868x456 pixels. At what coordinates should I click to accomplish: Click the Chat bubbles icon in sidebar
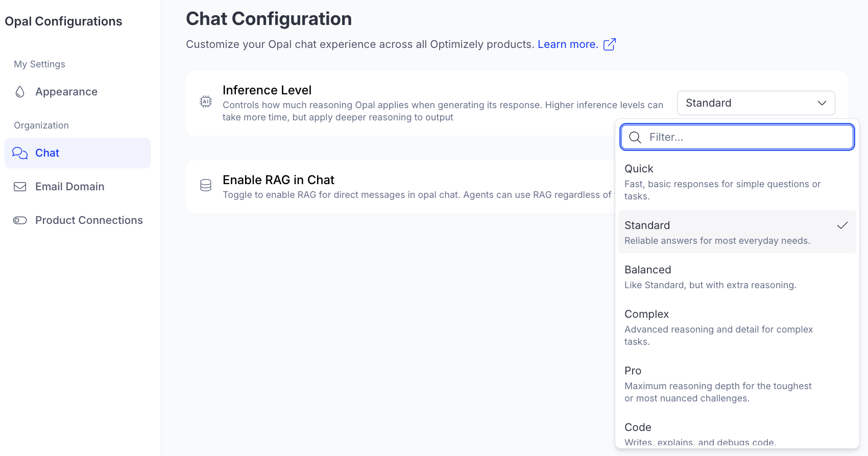click(x=20, y=153)
